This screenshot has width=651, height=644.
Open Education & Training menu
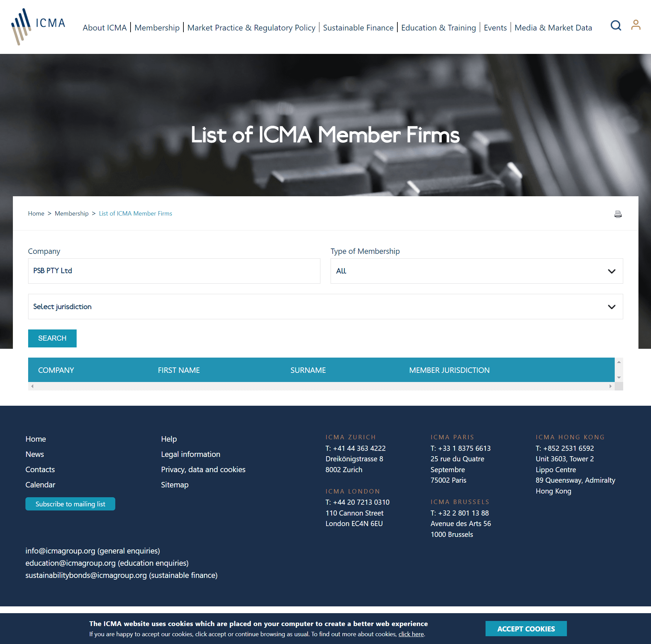pos(438,27)
